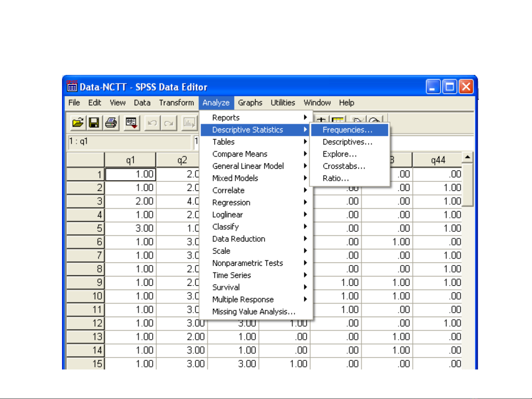The image size is (532, 399).
Task: Click the Print toolbar icon
Action: (x=111, y=123)
